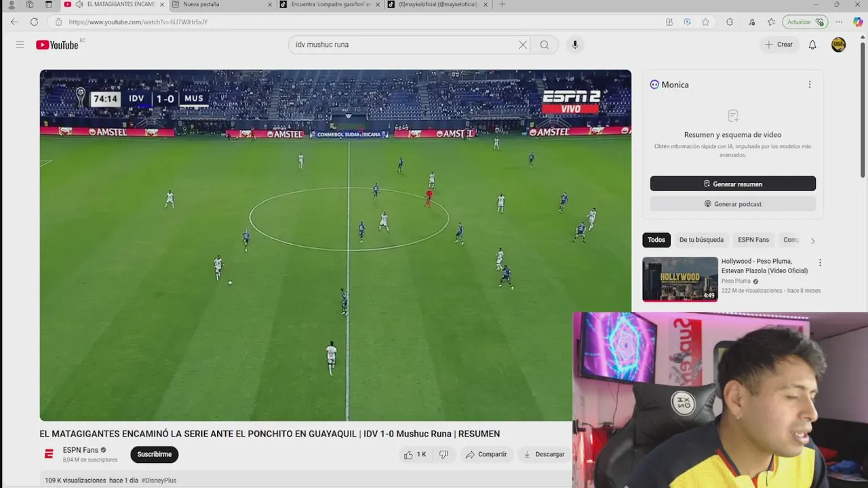
Task: Switch to the 'compadre garañon' TikTok tab
Action: click(x=330, y=5)
